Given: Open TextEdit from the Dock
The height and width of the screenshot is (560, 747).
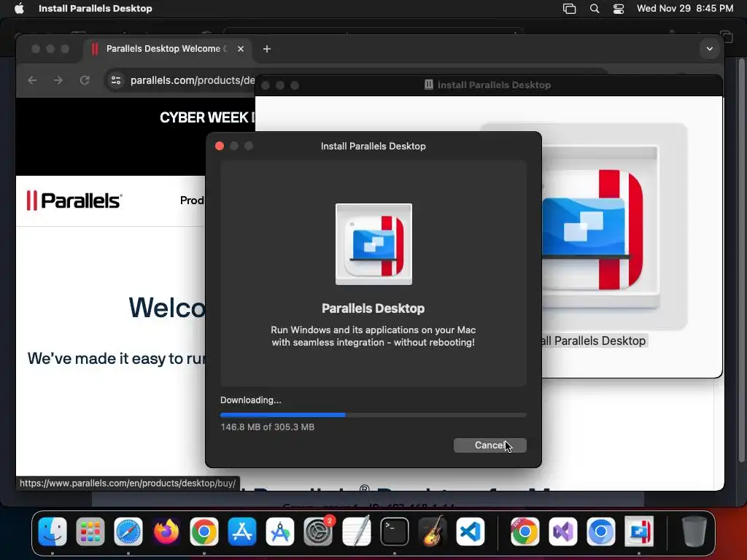Looking at the screenshot, I should click(356, 531).
